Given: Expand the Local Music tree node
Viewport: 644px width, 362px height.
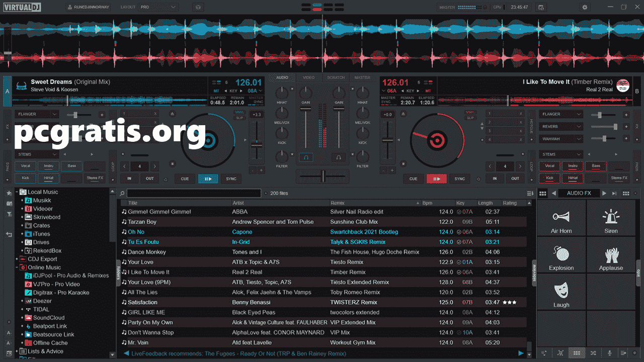Looking at the screenshot, I should (17, 192).
